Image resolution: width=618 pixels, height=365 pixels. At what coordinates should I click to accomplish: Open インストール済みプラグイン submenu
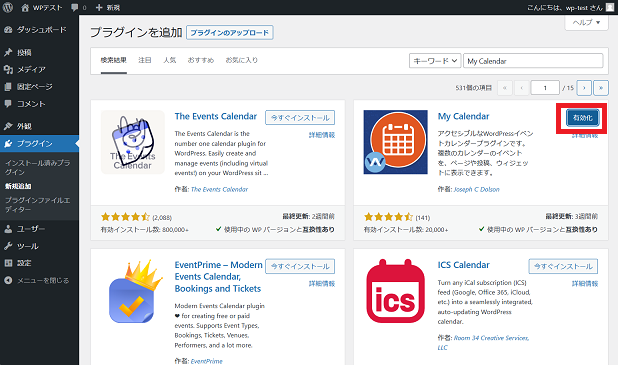37,167
